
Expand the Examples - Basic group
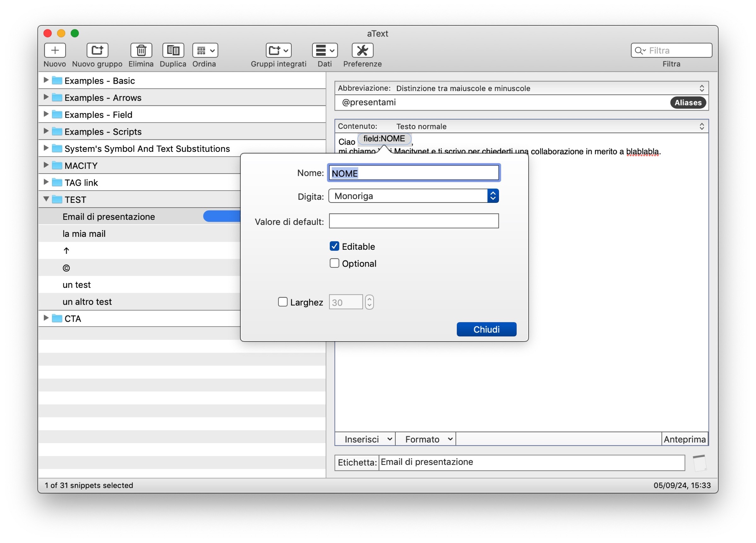[x=46, y=80]
